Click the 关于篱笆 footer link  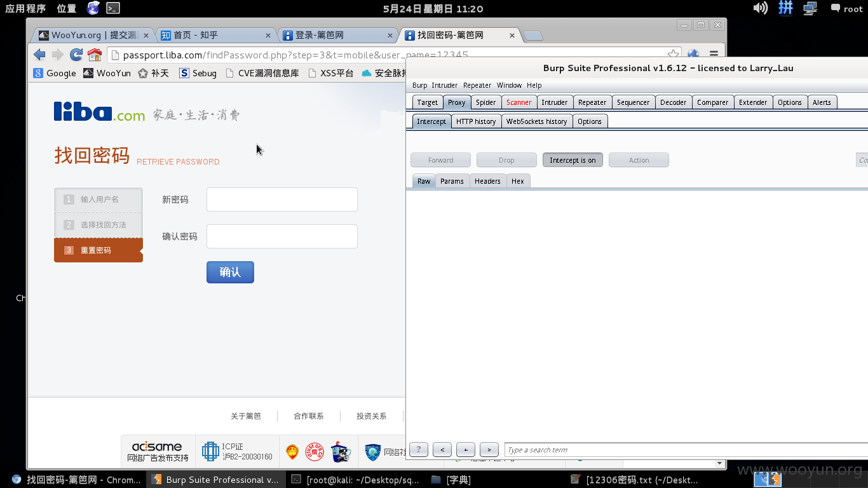tap(246, 416)
